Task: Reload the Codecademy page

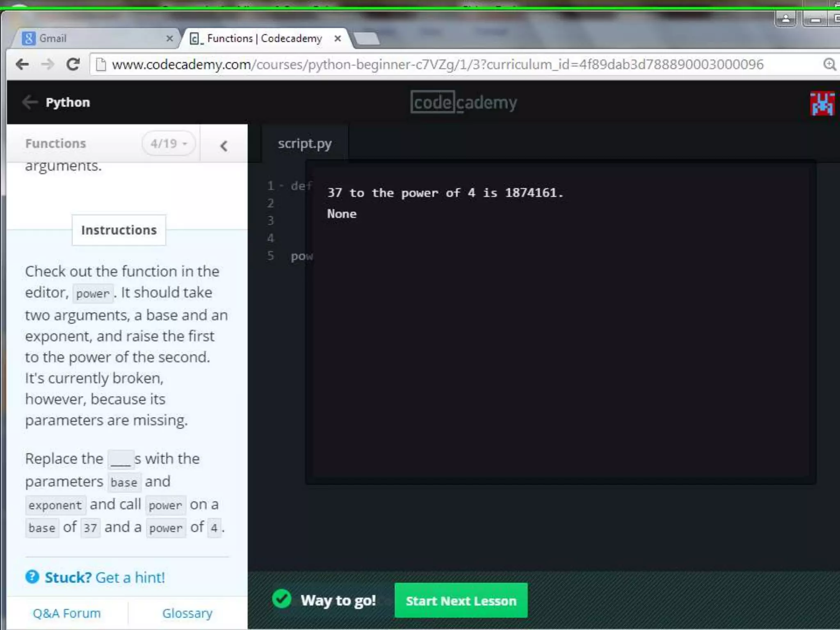Action: (73, 64)
